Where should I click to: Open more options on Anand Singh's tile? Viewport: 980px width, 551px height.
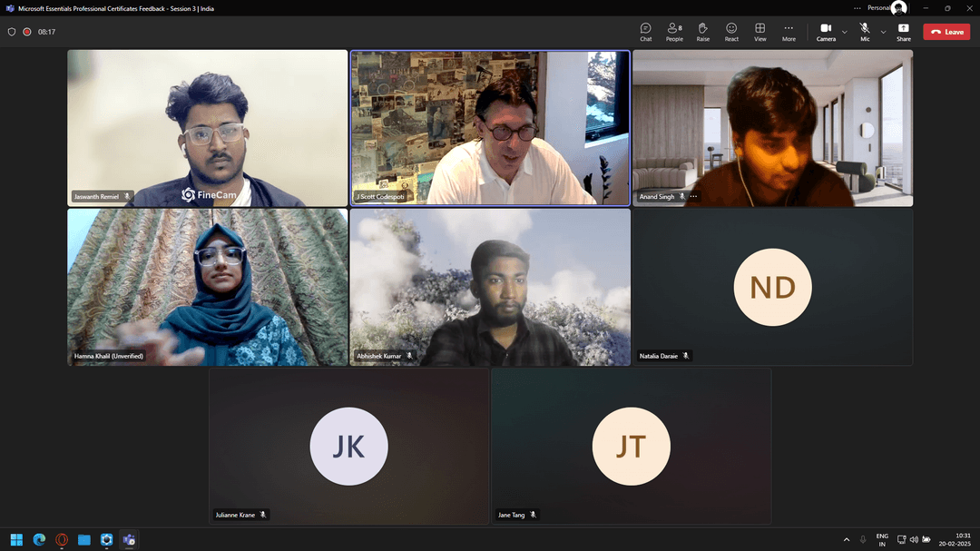pos(694,196)
